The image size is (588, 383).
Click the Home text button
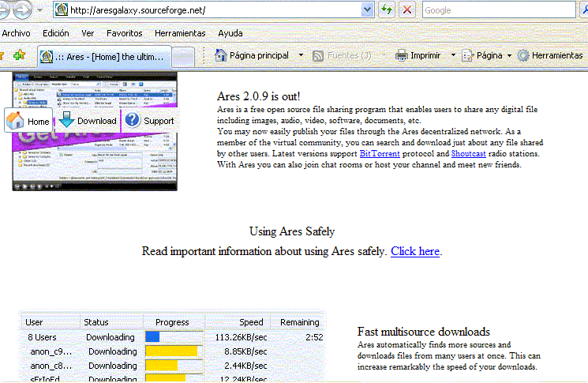[38, 122]
